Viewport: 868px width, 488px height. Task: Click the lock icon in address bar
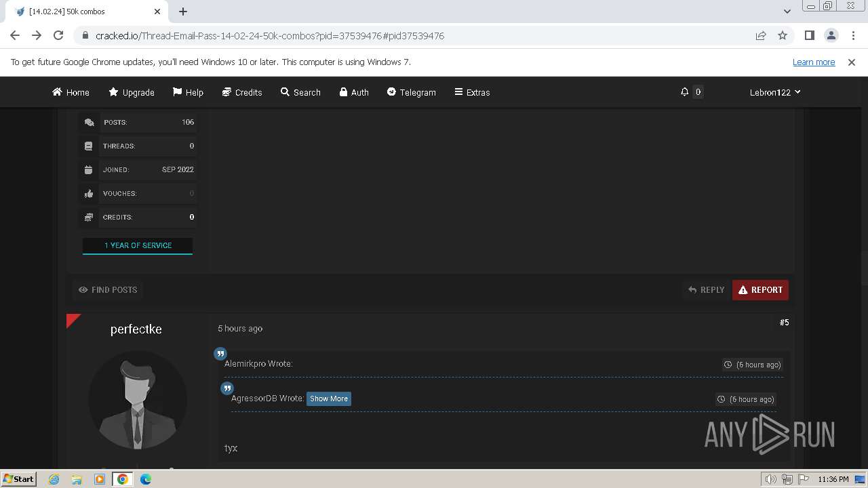[85, 36]
